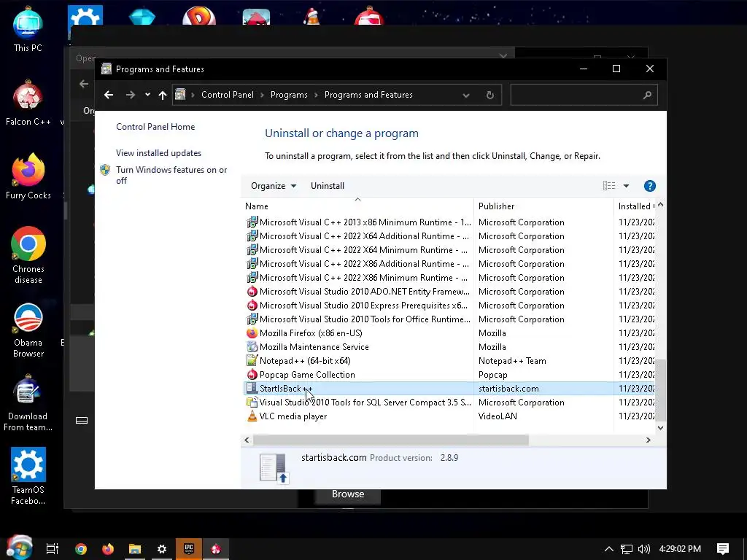Click the VLC media player cone icon
747x560 pixels.
click(252, 416)
